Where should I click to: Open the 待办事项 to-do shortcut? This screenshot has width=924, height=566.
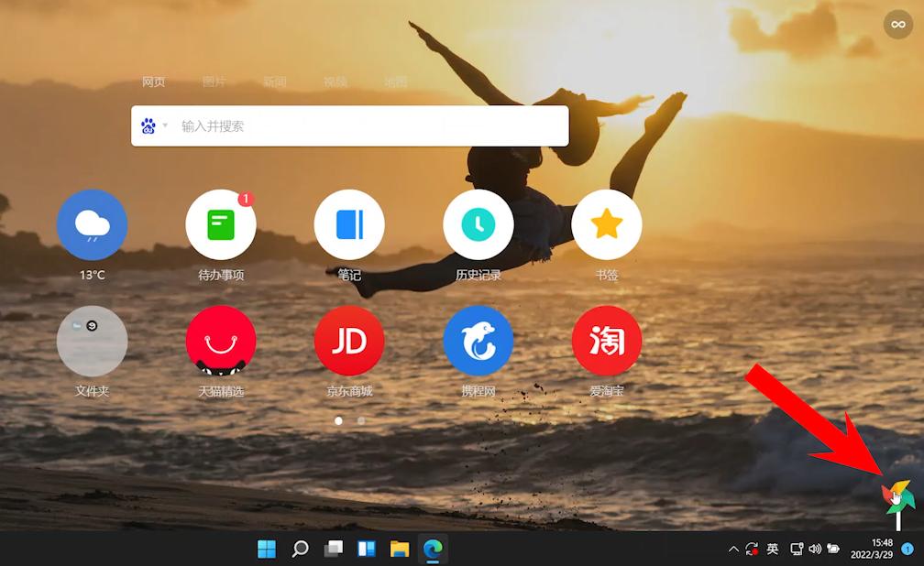coord(221,225)
